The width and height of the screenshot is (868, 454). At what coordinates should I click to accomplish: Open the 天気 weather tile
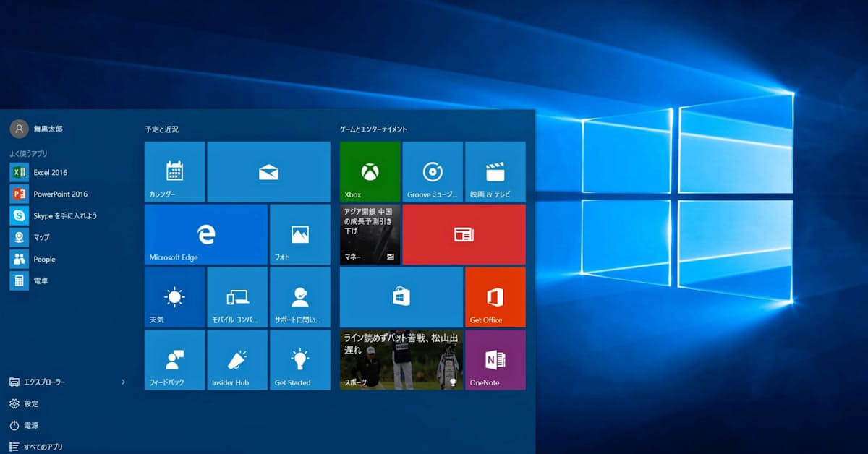(174, 297)
